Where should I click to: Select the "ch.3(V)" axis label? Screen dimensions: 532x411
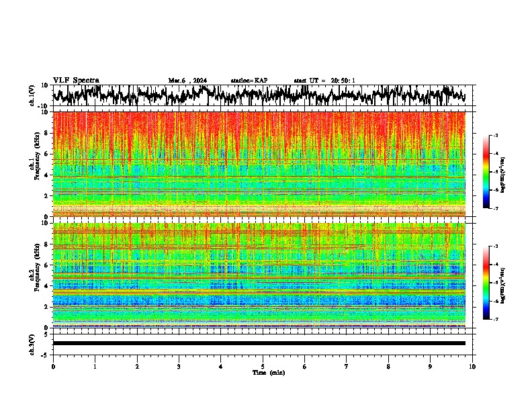32,345
